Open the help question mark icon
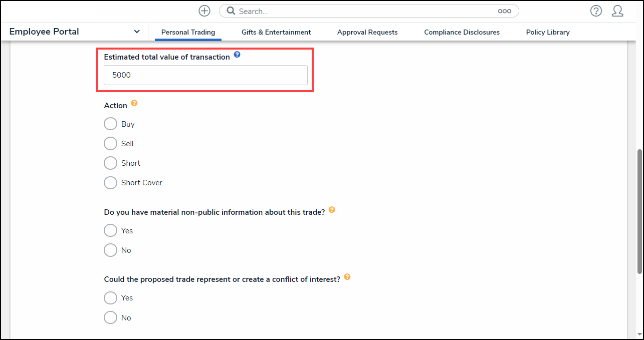 (x=596, y=11)
